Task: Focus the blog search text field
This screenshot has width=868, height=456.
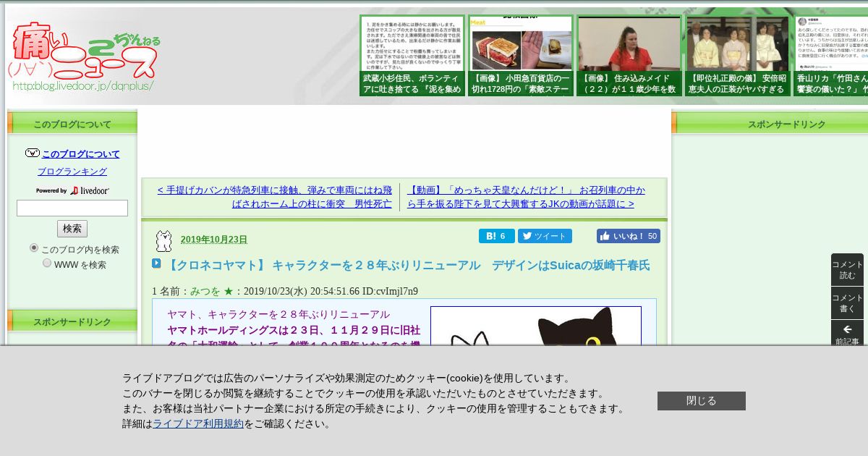Action: coord(72,208)
